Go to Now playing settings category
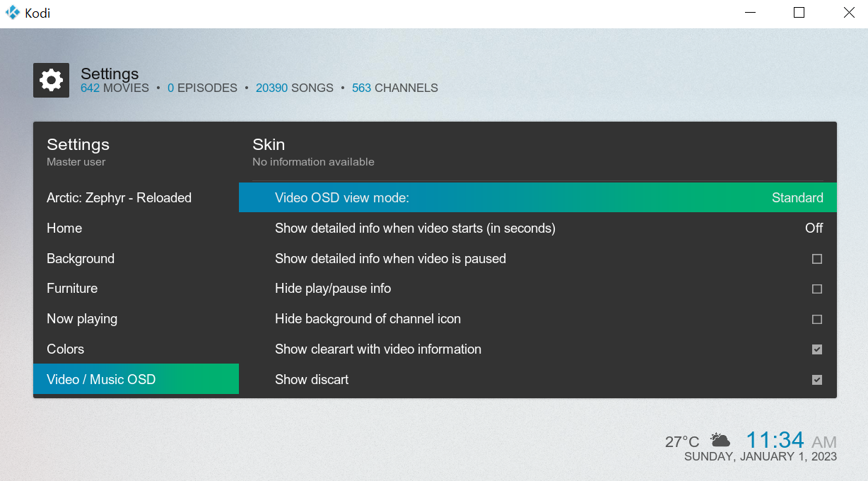Image resolution: width=868 pixels, height=481 pixels. tap(82, 319)
